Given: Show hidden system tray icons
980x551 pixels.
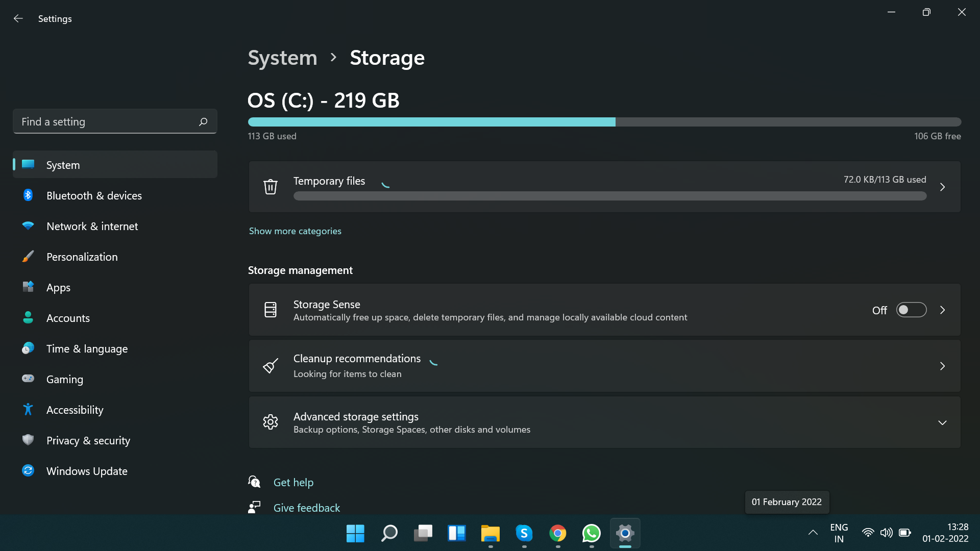Looking at the screenshot, I should [x=813, y=533].
